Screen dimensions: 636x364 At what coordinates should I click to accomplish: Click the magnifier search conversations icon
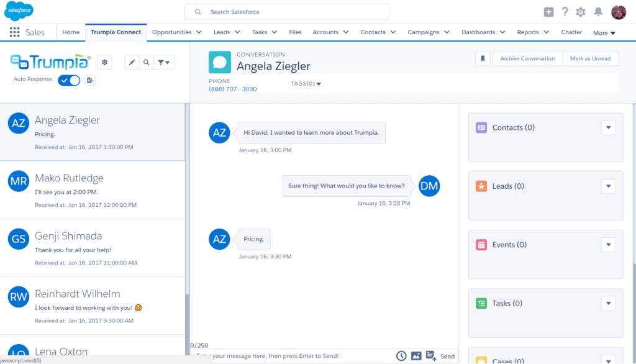(x=146, y=62)
